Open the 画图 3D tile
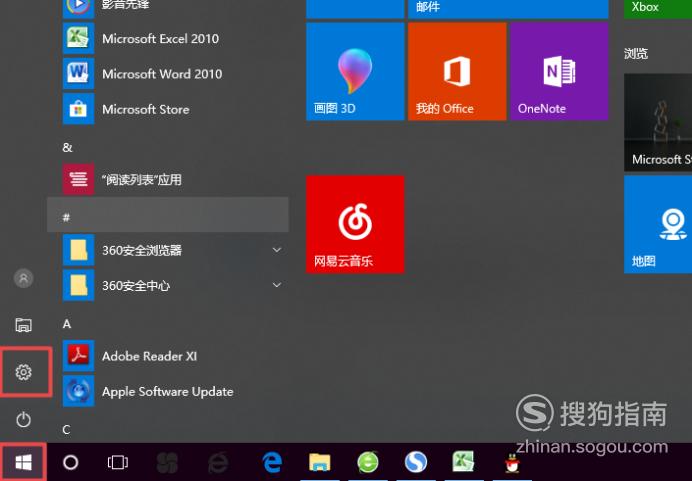 [x=355, y=71]
